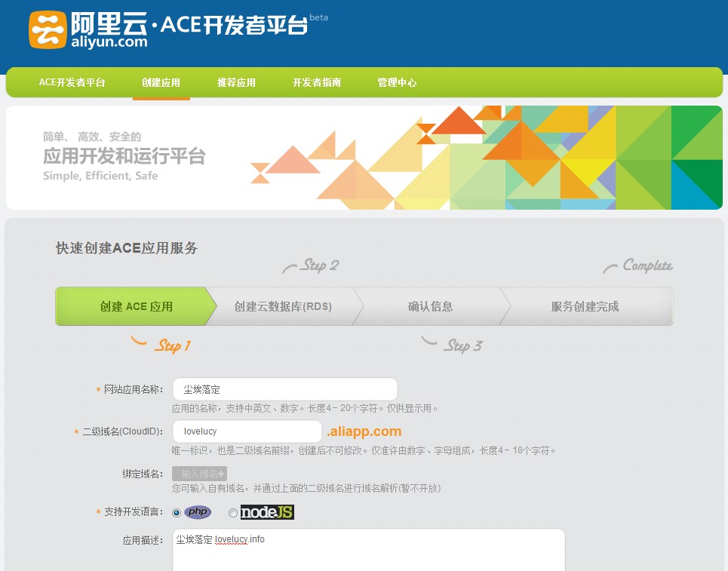Select the PHP radio button
This screenshot has height=571, width=728.
tap(177, 513)
